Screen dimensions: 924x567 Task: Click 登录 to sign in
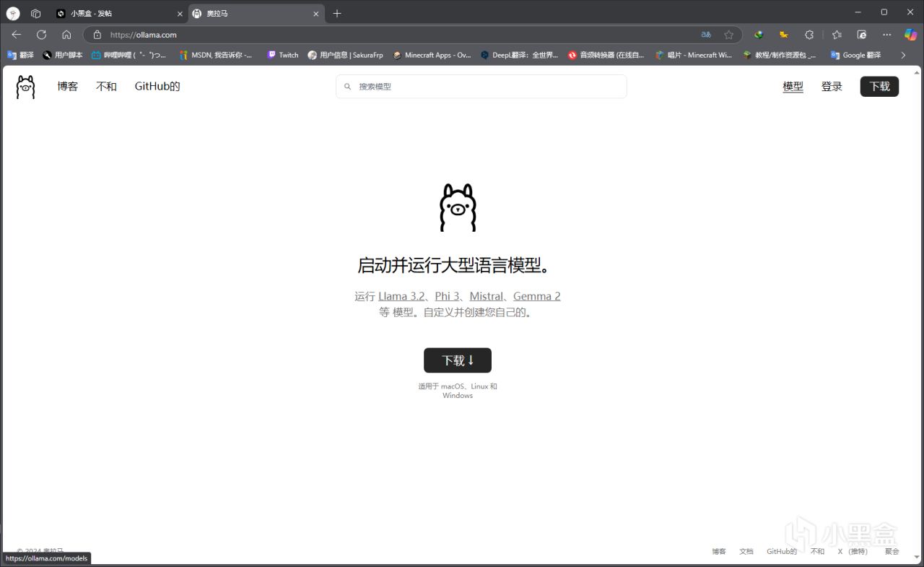832,87
